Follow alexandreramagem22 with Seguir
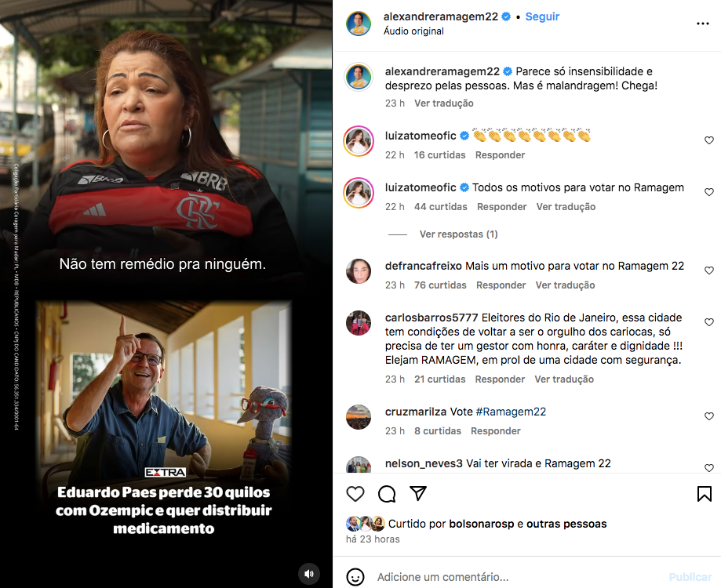 (x=542, y=16)
